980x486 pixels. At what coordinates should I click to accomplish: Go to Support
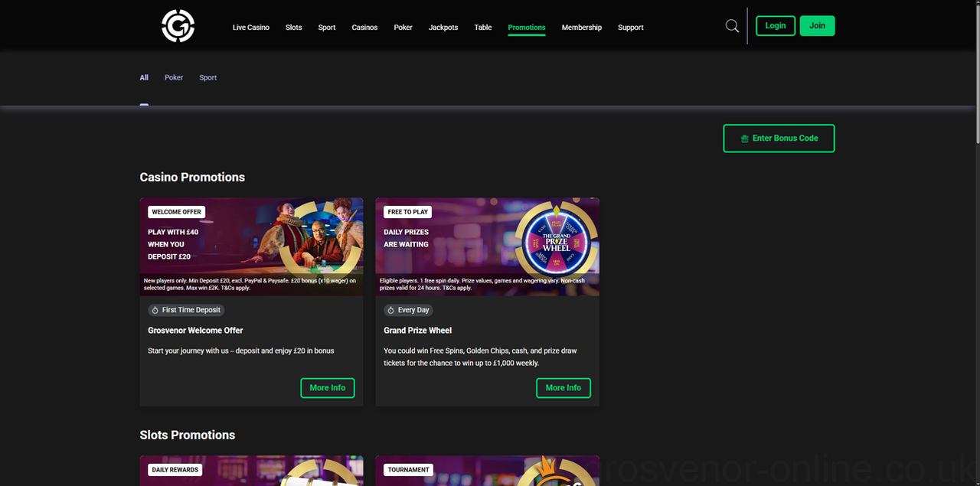click(631, 28)
